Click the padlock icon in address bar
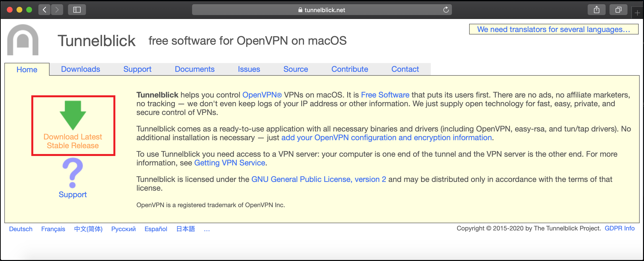Viewport: 644px width, 261px height. pos(300,10)
